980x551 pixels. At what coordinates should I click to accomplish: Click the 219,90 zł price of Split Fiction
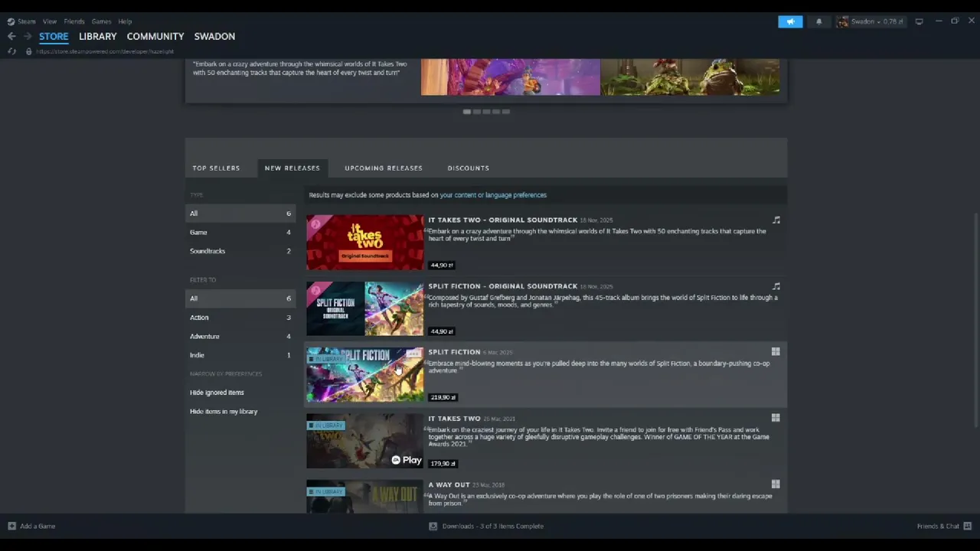(x=443, y=397)
